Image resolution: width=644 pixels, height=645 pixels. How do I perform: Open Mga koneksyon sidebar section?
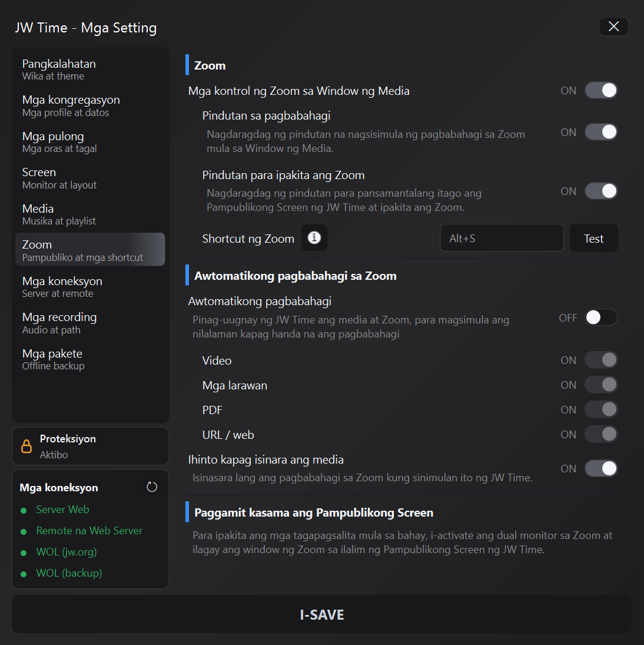coord(90,287)
